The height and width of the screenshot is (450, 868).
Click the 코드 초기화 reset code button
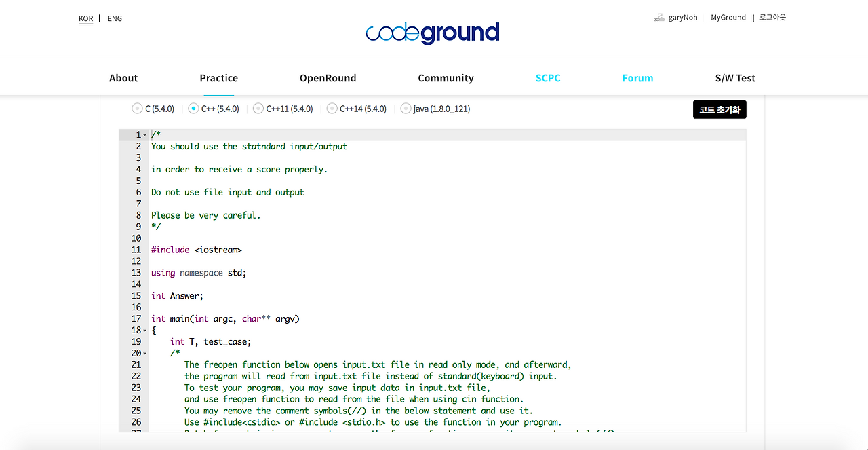719,109
